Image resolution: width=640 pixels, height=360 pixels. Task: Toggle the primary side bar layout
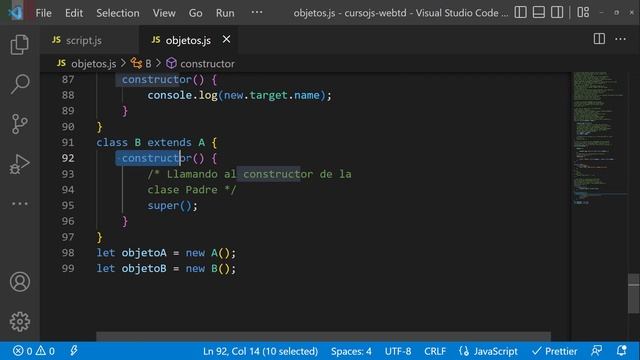coord(520,12)
